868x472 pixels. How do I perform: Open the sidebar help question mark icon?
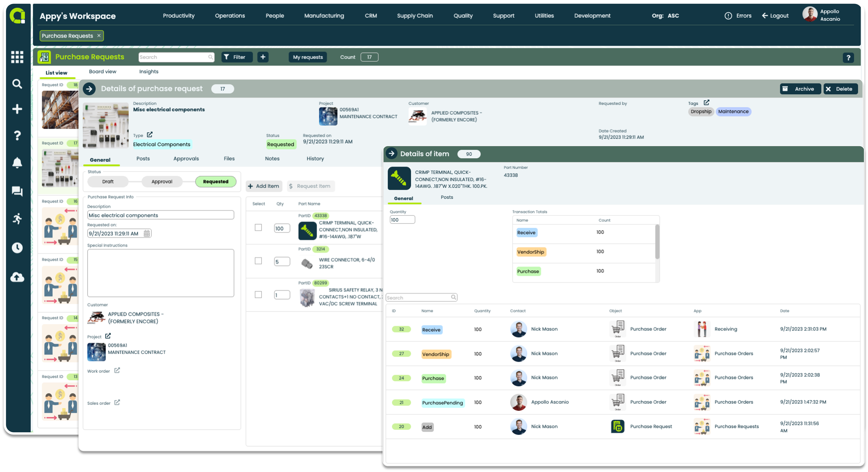(17, 135)
